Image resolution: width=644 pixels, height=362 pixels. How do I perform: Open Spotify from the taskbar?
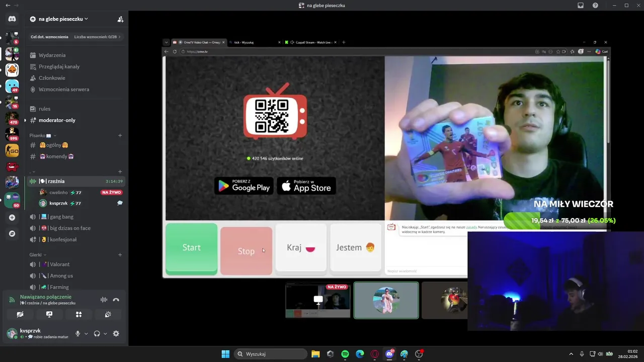point(345,354)
